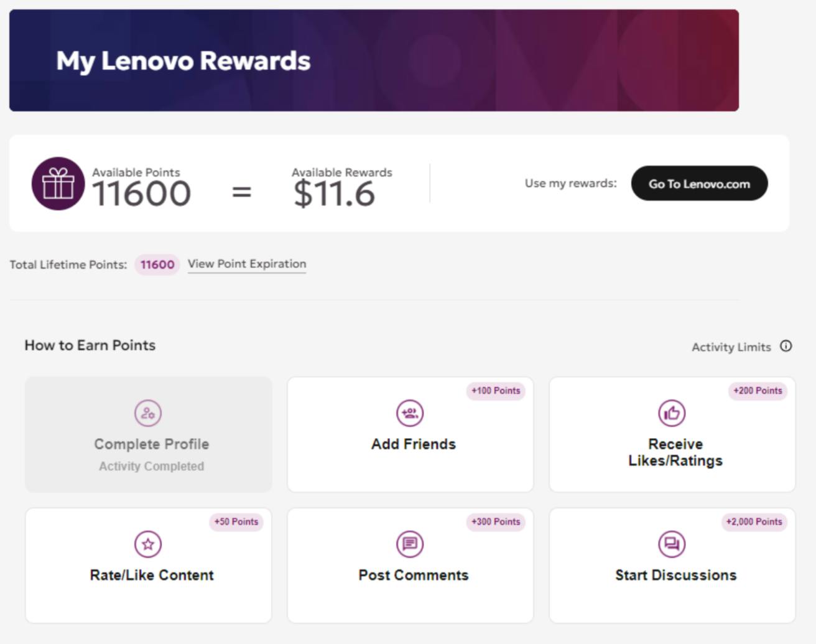Open the Add Friends card title
Image resolution: width=816 pixels, height=644 pixels.
coord(414,444)
